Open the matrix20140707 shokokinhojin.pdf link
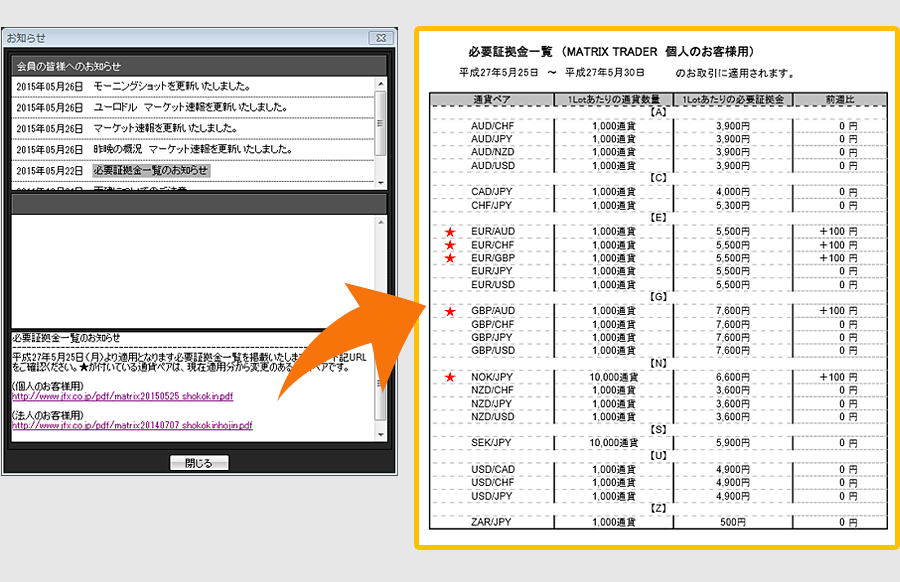Viewport: 900px width, 582px height. tap(132, 425)
